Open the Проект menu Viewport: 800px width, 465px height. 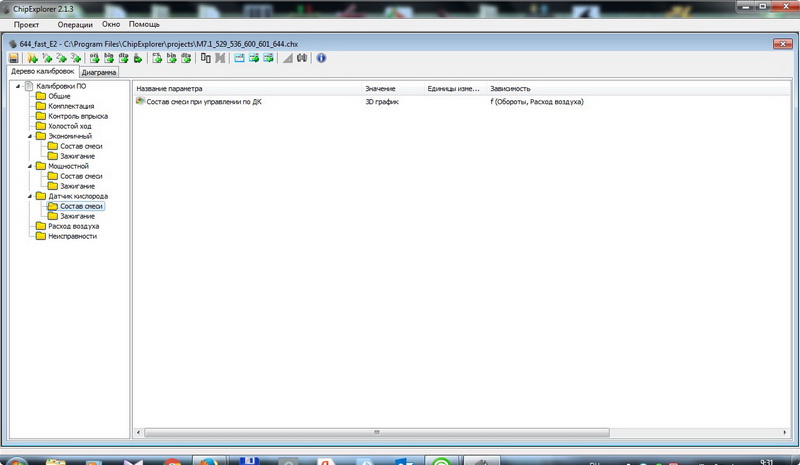[x=26, y=23]
